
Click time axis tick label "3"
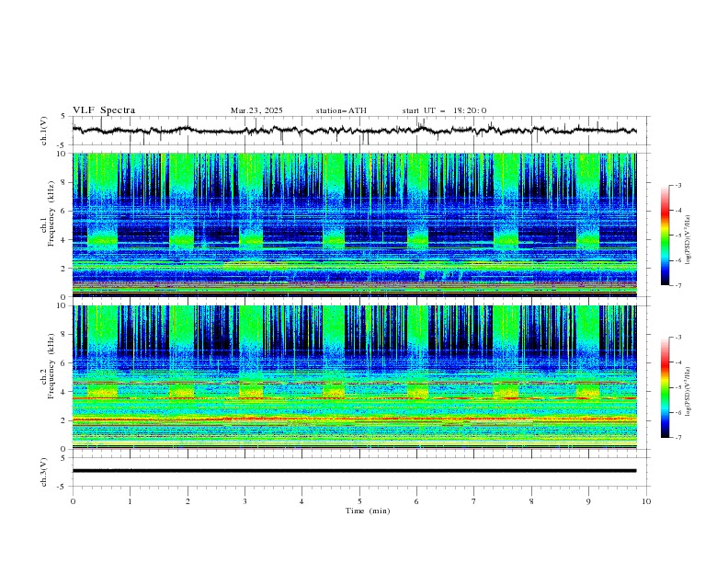click(245, 501)
